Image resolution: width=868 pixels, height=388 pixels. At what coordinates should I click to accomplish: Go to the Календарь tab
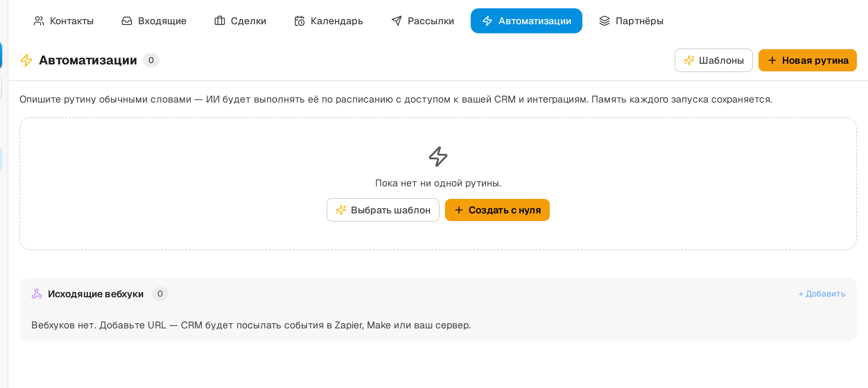click(329, 21)
